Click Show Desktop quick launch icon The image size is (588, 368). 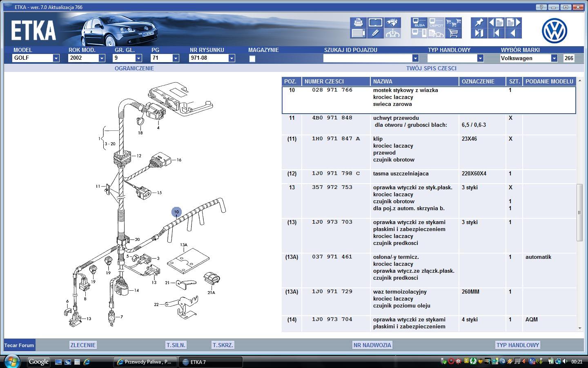[x=58, y=362]
